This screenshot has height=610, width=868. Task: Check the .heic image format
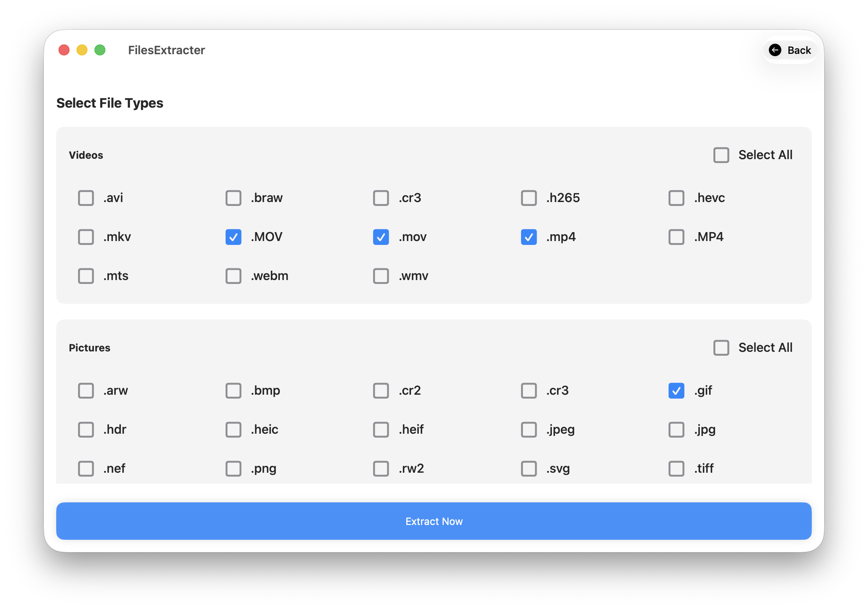tap(233, 429)
